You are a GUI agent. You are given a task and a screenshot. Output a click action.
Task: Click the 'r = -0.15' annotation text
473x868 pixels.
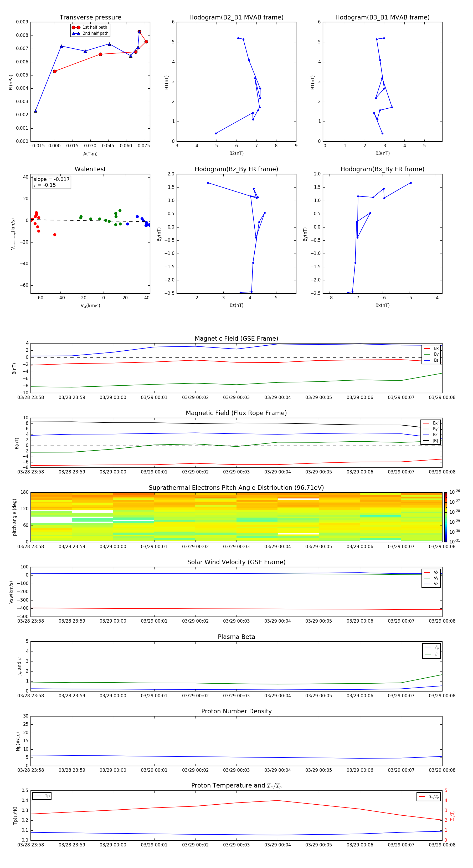[x=45, y=185]
